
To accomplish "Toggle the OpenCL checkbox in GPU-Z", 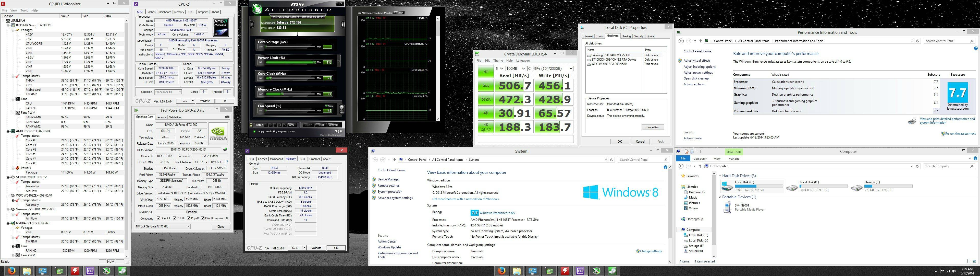I will (158, 218).
